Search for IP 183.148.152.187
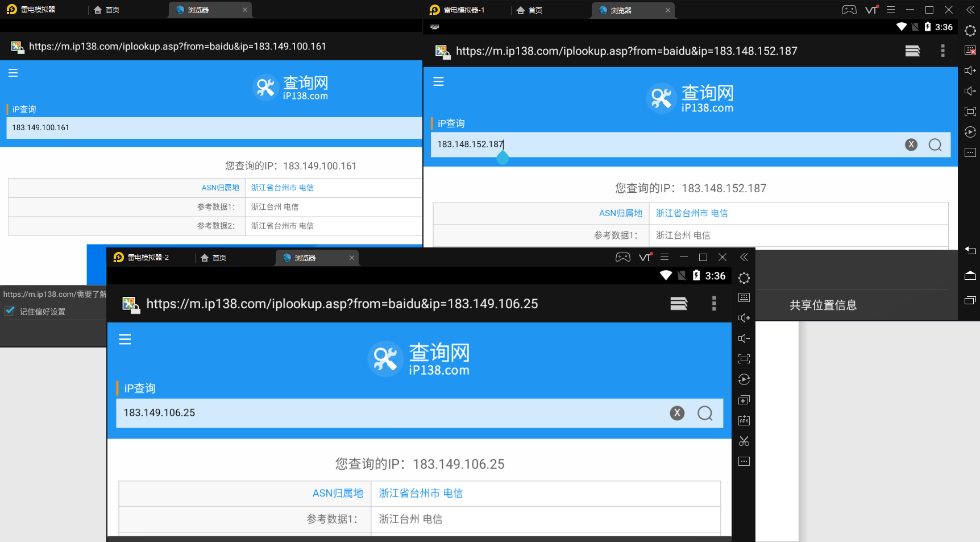 (x=935, y=144)
